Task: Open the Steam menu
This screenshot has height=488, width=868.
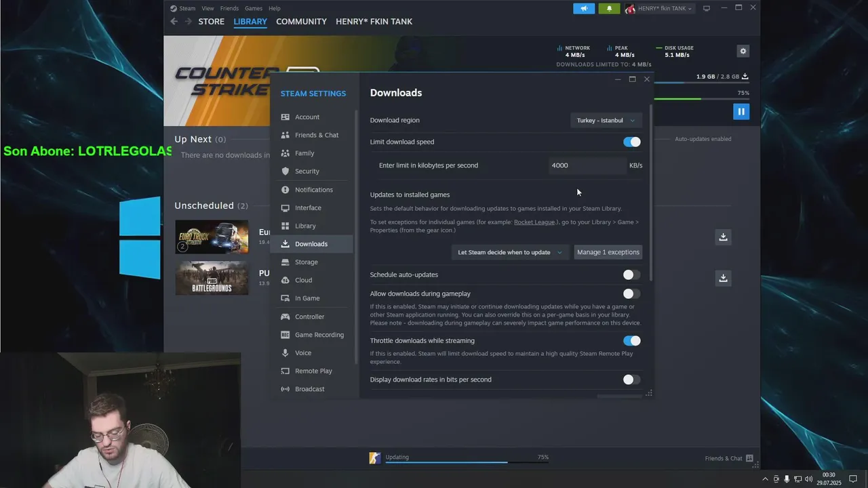Action: coord(187,8)
